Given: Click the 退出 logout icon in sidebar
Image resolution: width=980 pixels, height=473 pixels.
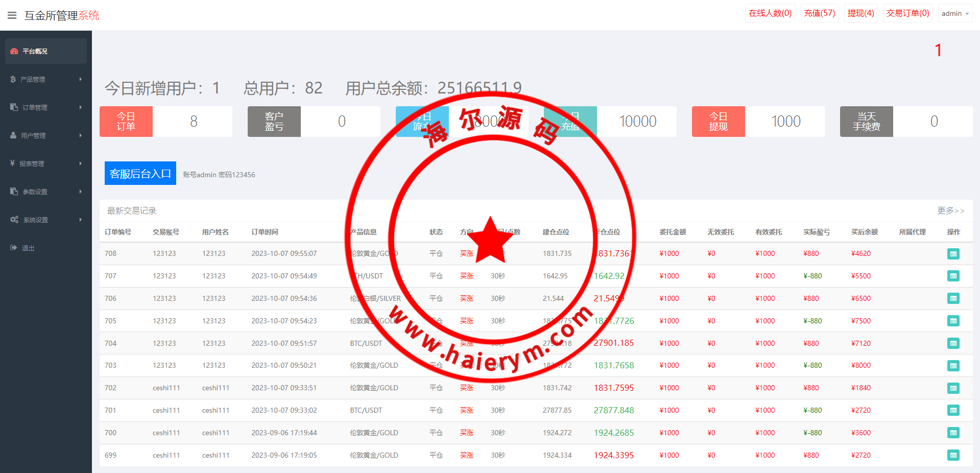Looking at the screenshot, I should [14, 248].
